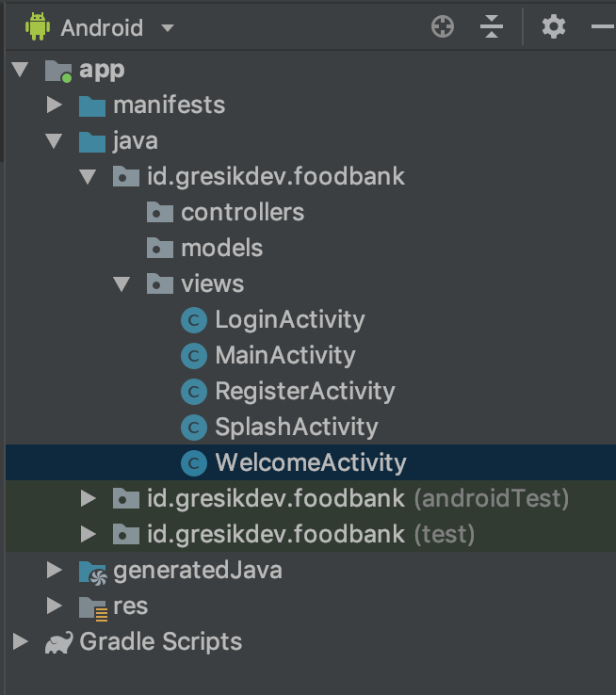Select MainActivity in the tree

point(284,356)
